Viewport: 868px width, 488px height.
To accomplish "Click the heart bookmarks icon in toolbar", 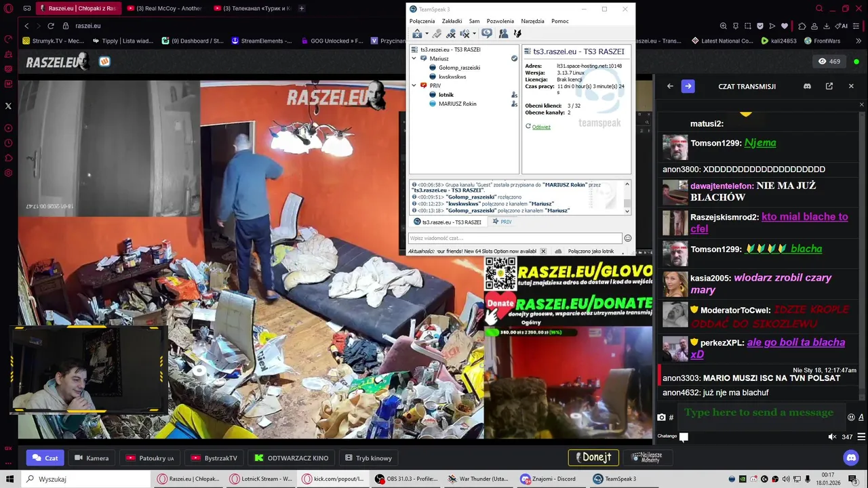I will click(785, 26).
